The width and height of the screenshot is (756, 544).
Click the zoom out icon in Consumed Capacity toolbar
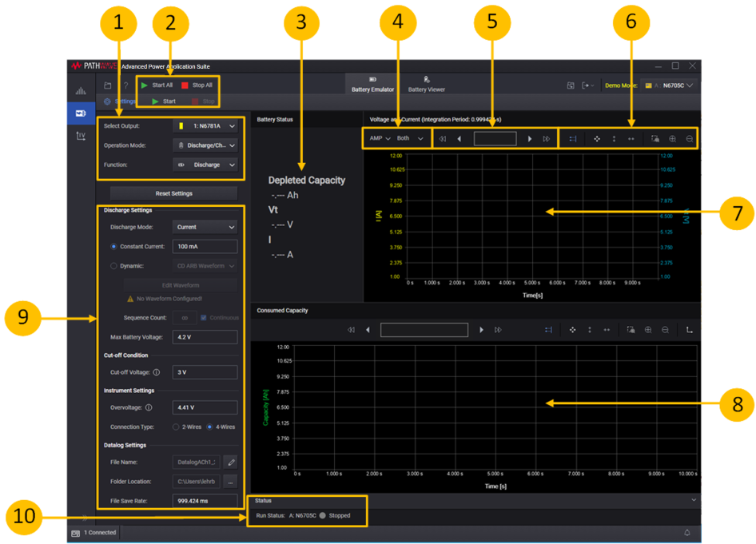tap(665, 330)
